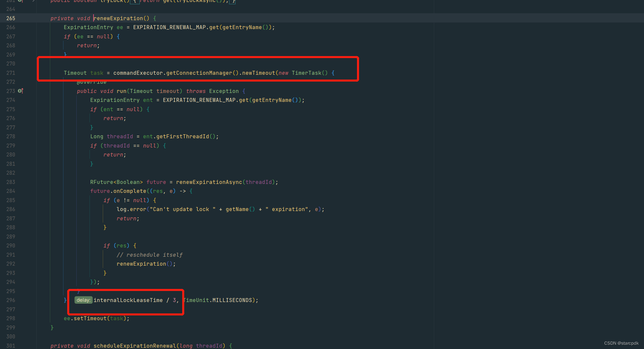Click the TimerTask class name
644x349 pixels.
click(307, 73)
